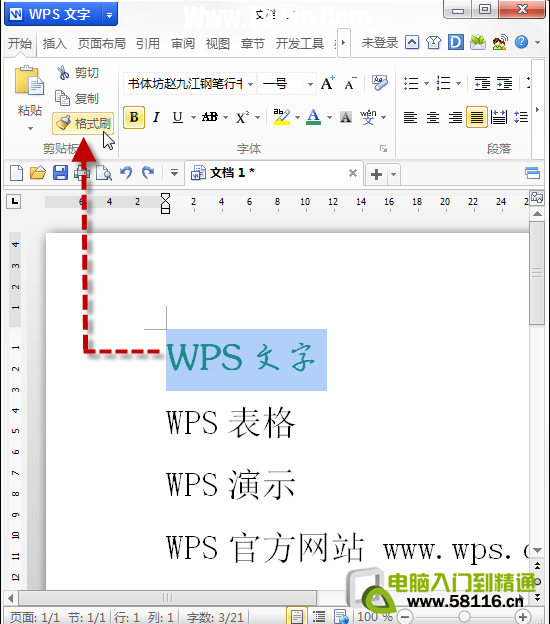Click the Paste clipboard icon

(29, 81)
